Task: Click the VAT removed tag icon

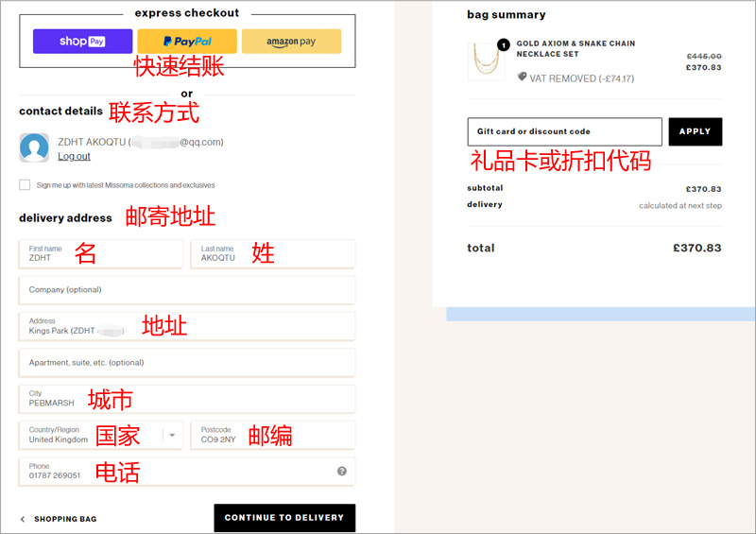Action: point(522,78)
